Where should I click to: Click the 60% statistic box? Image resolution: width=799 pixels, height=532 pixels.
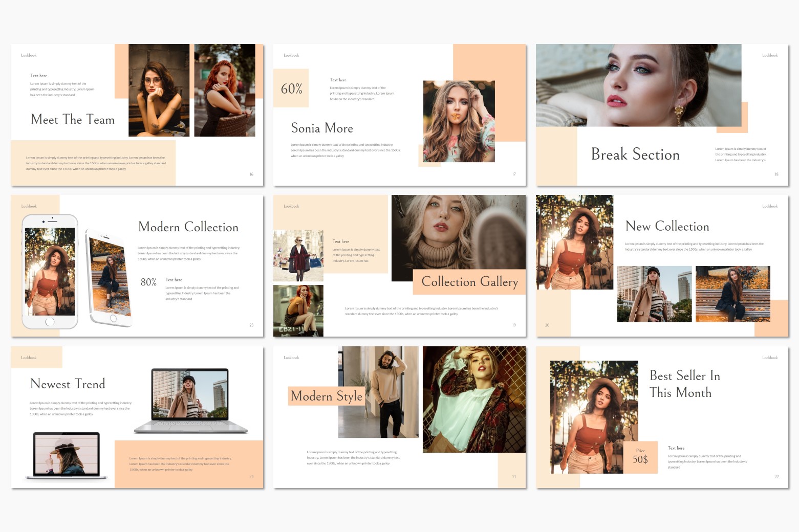[x=291, y=88]
